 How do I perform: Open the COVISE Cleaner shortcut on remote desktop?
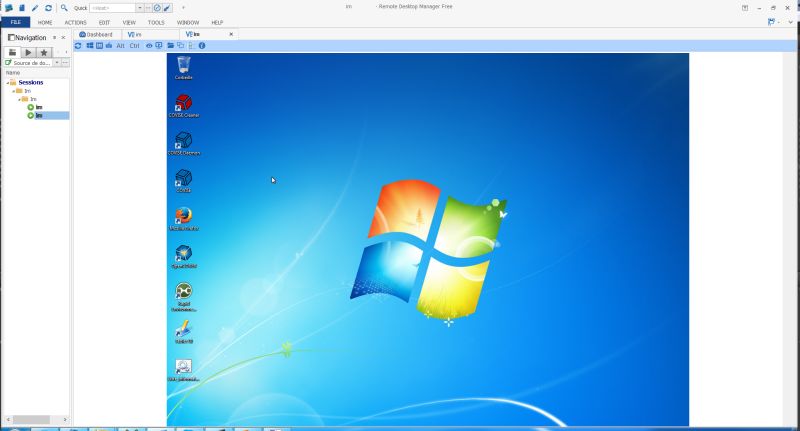tap(184, 106)
